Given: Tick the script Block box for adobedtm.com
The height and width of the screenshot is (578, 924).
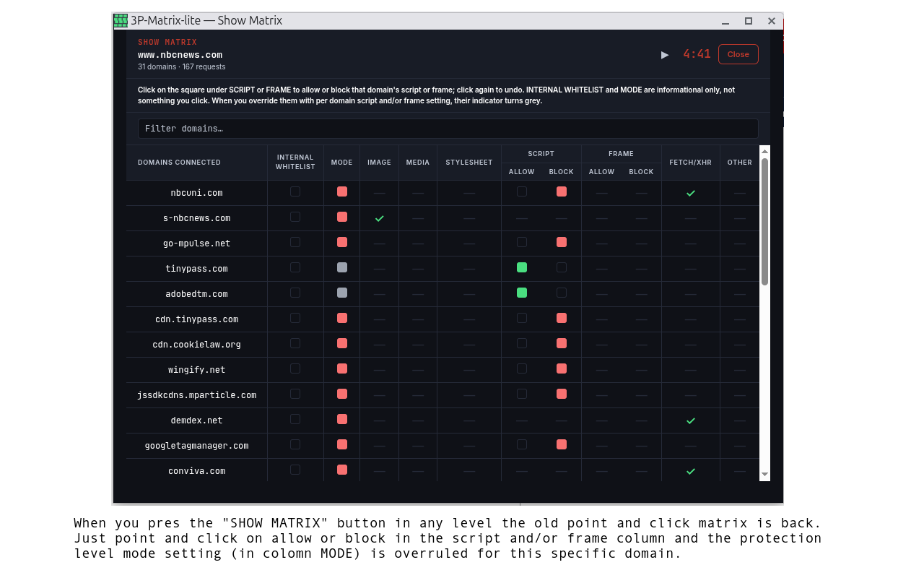Looking at the screenshot, I should point(562,293).
